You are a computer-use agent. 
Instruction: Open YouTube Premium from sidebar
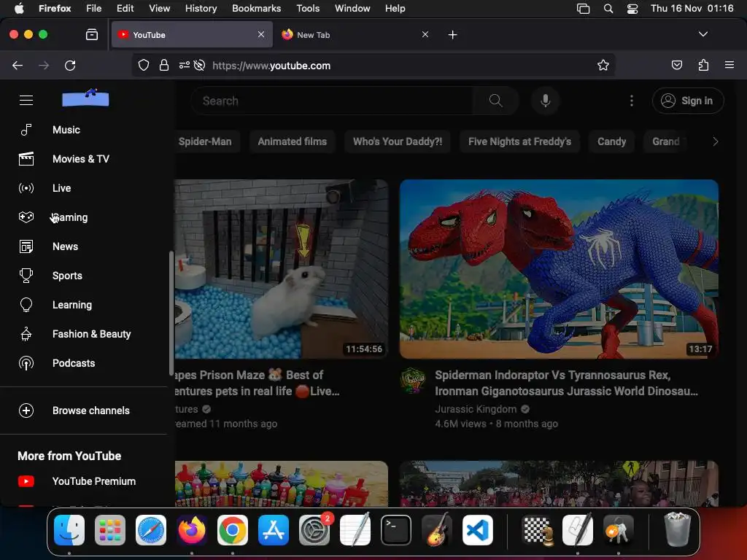pos(94,481)
